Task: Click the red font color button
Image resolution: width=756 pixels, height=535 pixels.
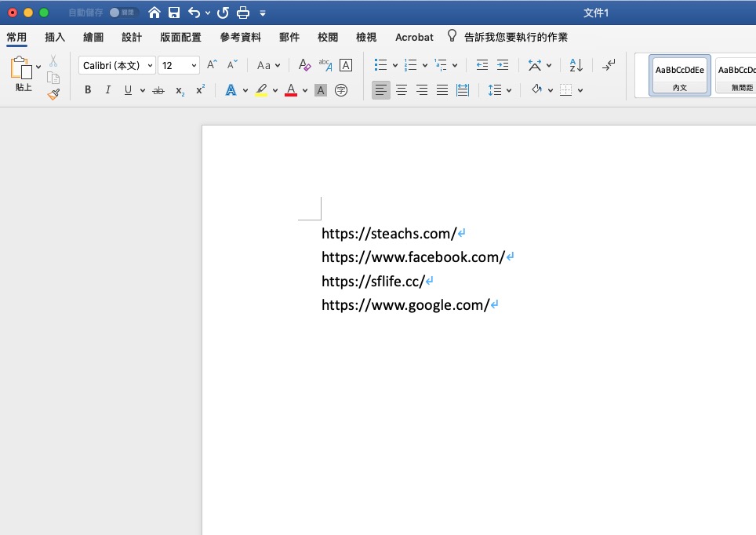Action: click(x=291, y=90)
